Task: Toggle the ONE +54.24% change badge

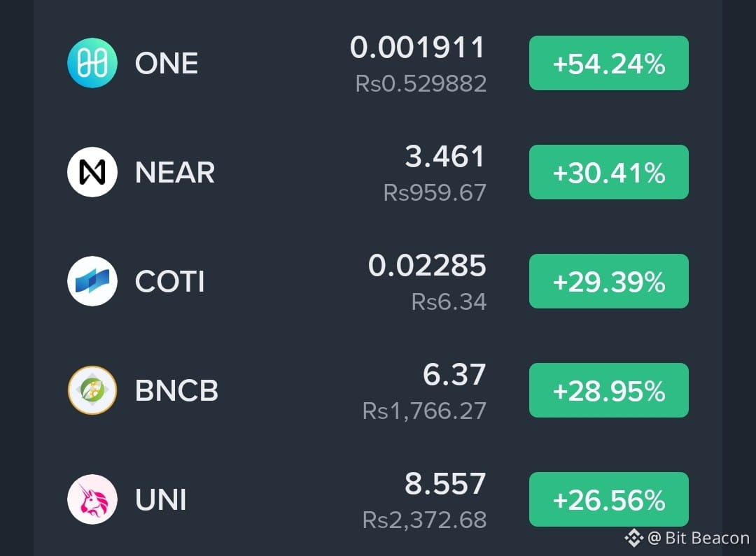Action: (608, 63)
